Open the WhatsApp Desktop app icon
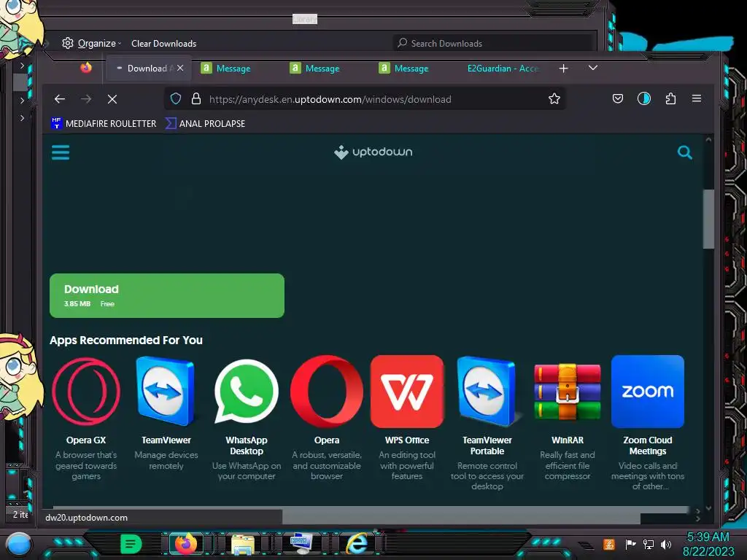The image size is (747, 560). click(247, 392)
